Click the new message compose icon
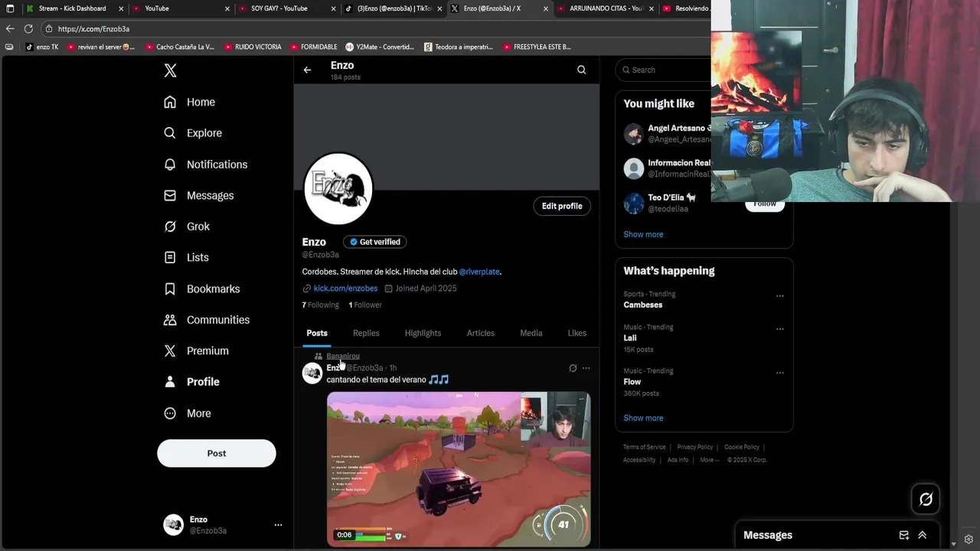The height and width of the screenshot is (551, 980). click(x=904, y=535)
